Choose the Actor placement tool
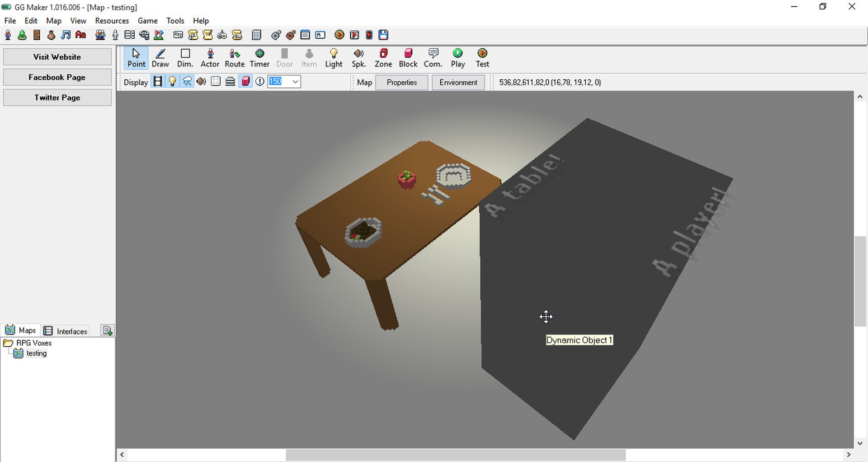Image resolution: width=868 pixels, height=462 pixels. pyautogui.click(x=210, y=58)
